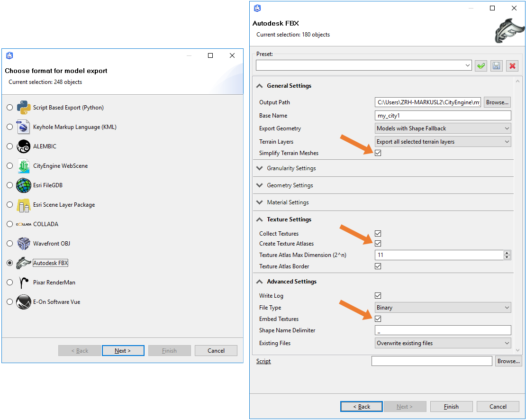The height and width of the screenshot is (420, 526).
Task: Increase the Texture Atlas Max Dimension value
Action: (507, 253)
